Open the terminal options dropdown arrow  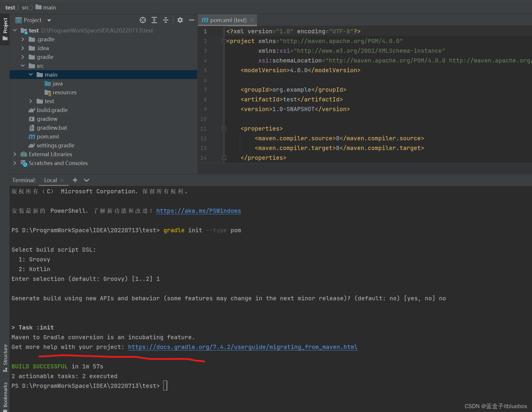coord(87,180)
